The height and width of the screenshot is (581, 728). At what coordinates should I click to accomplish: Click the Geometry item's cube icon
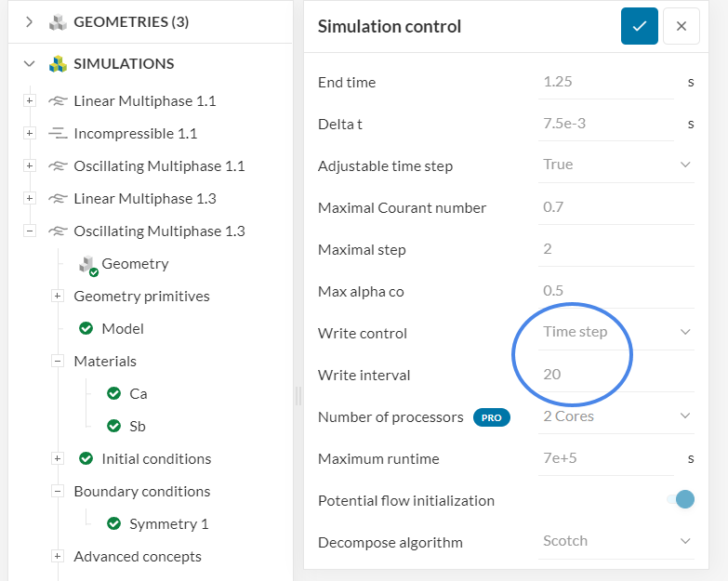(x=87, y=264)
